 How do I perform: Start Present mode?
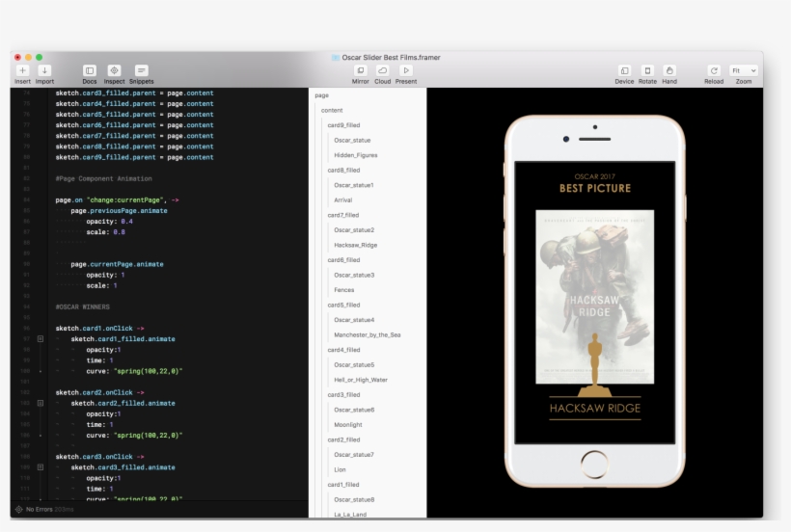pyautogui.click(x=406, y=71)
